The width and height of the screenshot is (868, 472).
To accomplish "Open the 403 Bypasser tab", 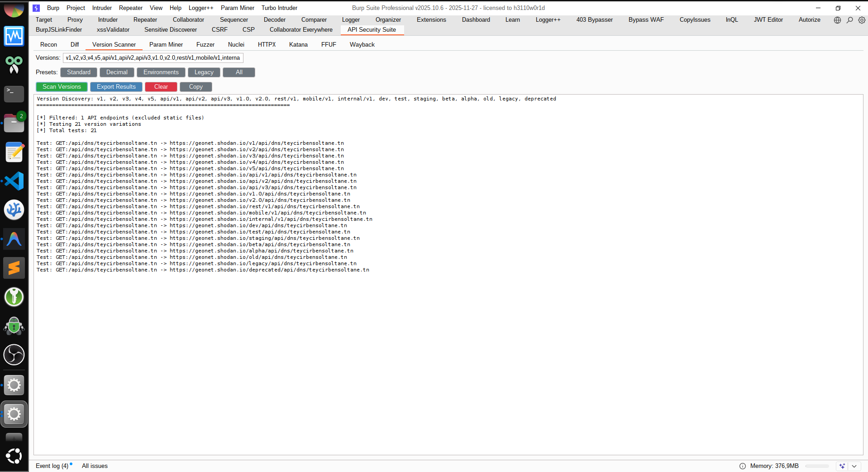I will pyautogui.click(x=595, y=20).
